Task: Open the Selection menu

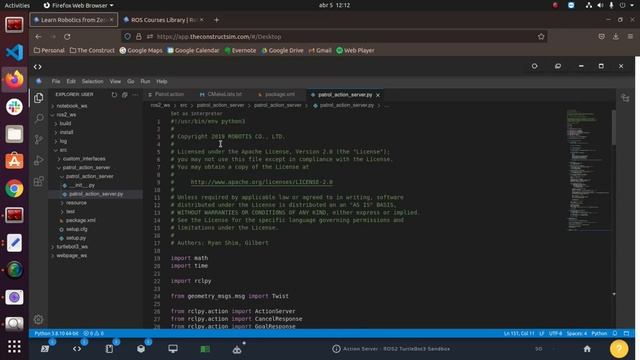Action: (x=93, y=82)
